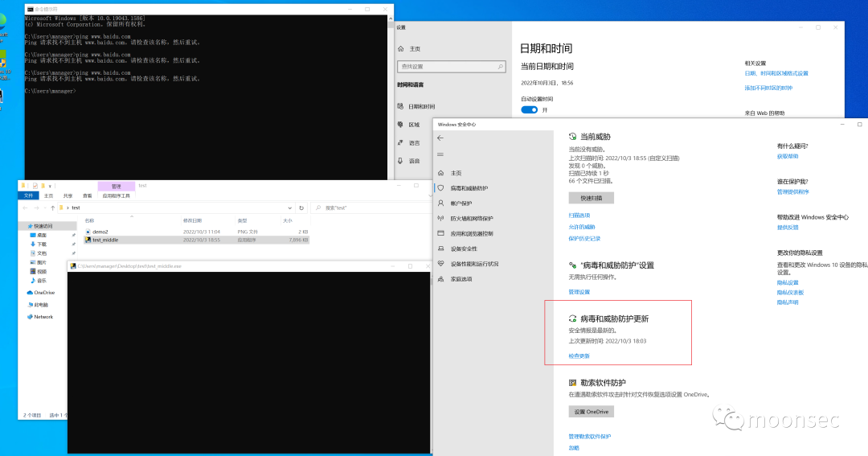Open the 主页 ribbon tab in Explorer
This screenshot has height=456, width=868.
pos(49,195)
